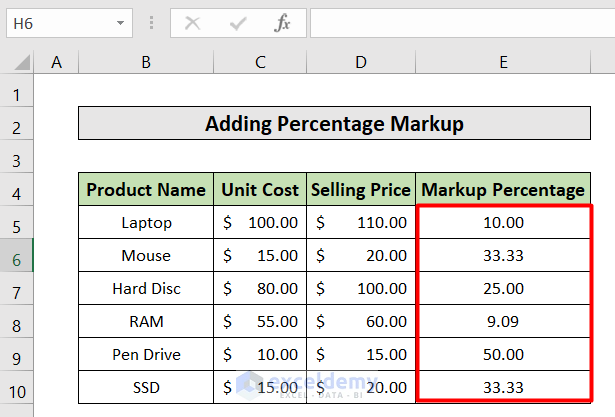Click the Cancel X icon in formula bar
615x417 pixels.
193,22
